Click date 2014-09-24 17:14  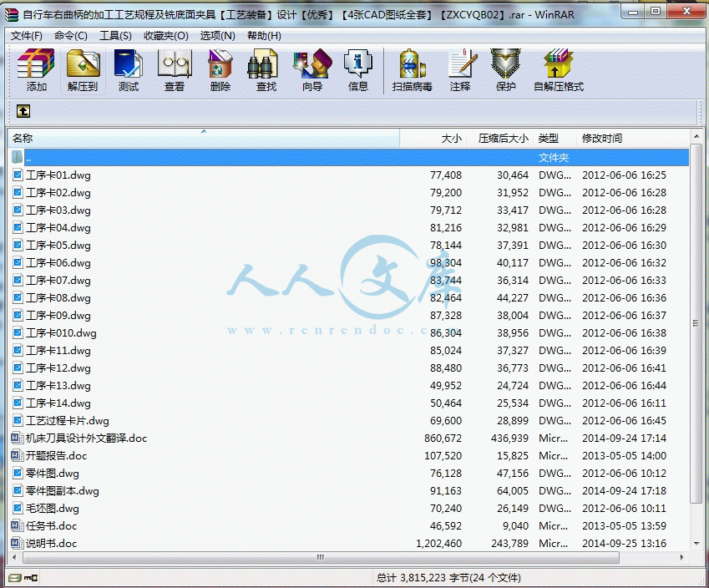(x=624, y=438)
